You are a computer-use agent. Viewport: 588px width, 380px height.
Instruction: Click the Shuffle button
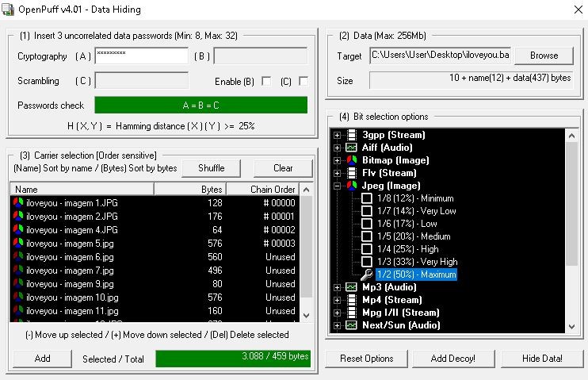[x=211, y=167]
